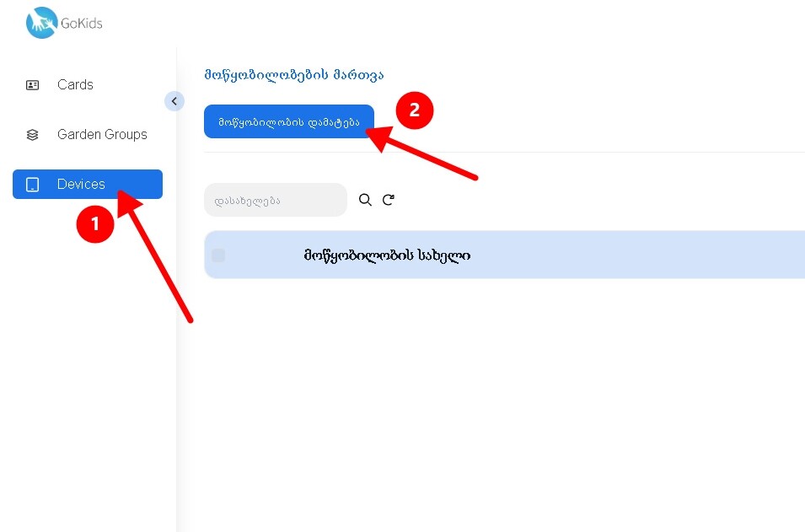Select the Cards ID-card icon in sidebar
Viewport: 805px width, 532px height.
pos(32,84)
